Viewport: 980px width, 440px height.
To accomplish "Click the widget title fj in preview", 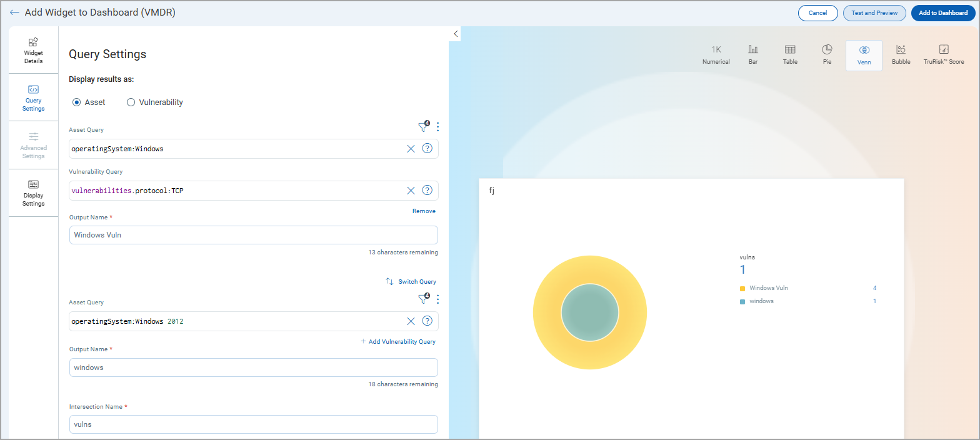I will [x=492, y=191].
